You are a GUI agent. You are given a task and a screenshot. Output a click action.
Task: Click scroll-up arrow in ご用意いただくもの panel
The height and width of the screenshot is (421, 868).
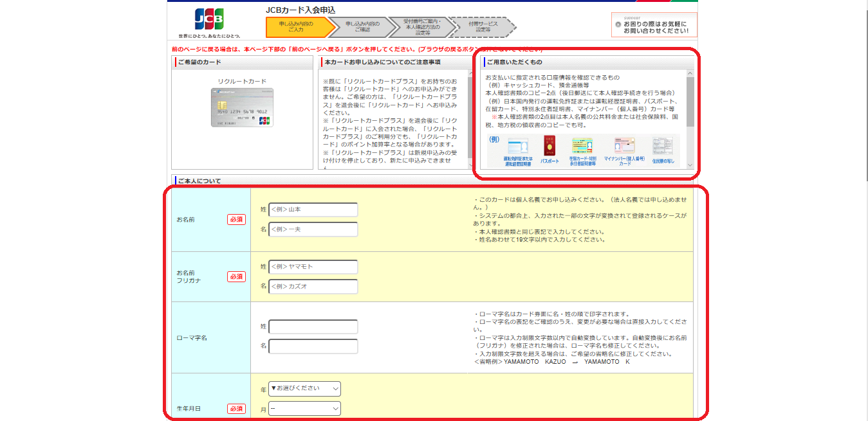pyautogui.click(x=690, y=73)
